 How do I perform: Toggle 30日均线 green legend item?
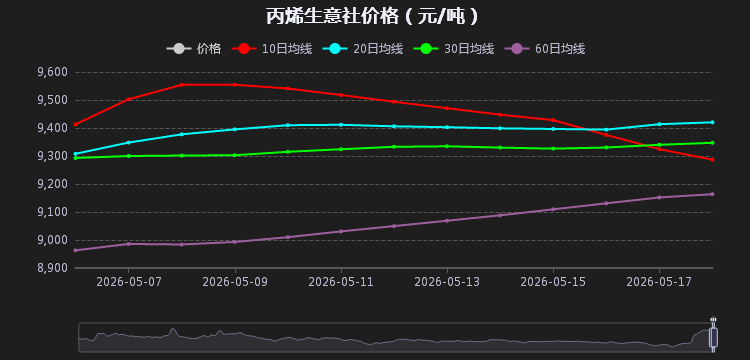coord(454,49)
